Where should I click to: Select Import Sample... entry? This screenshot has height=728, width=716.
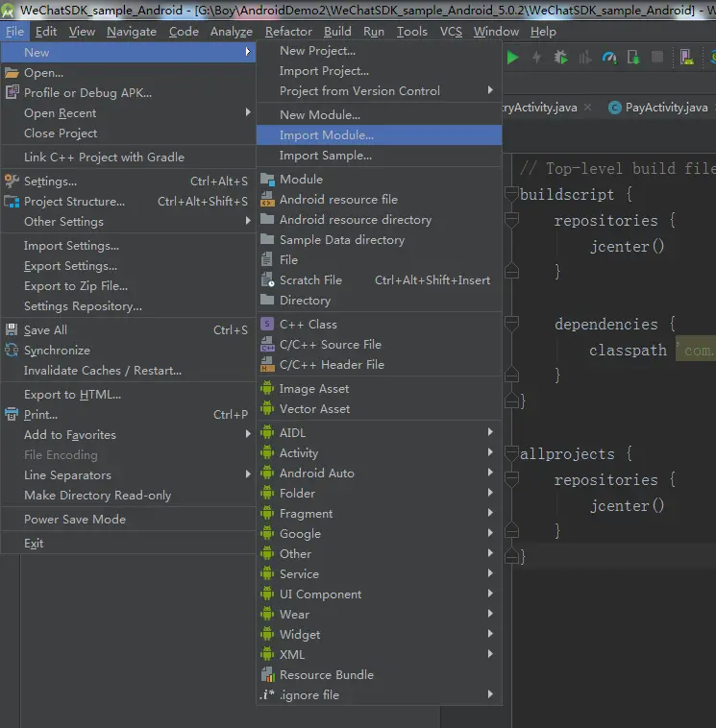(379, 156)
